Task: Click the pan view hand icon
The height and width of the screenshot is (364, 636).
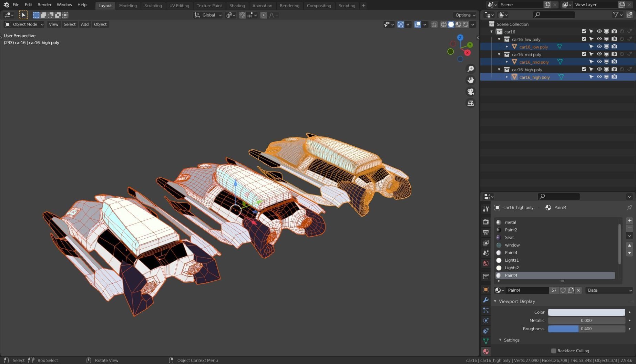Action: coord(470,80)
